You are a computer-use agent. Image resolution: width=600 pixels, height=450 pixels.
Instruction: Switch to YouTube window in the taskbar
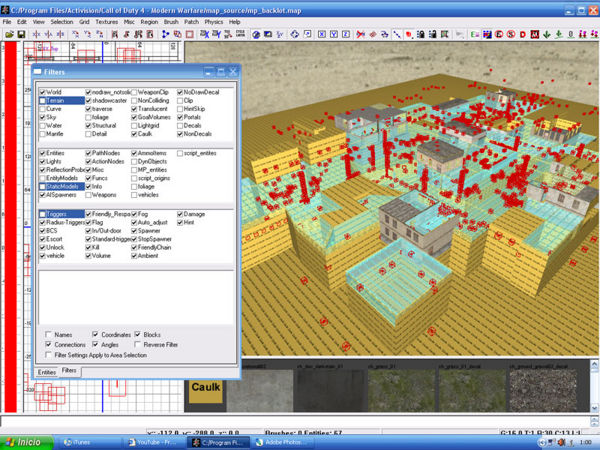coord(154,442)
